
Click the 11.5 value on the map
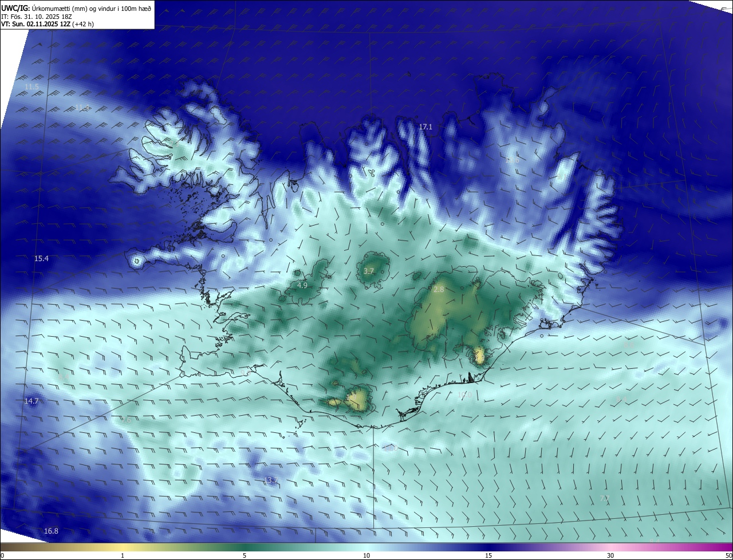pos(31,87)
